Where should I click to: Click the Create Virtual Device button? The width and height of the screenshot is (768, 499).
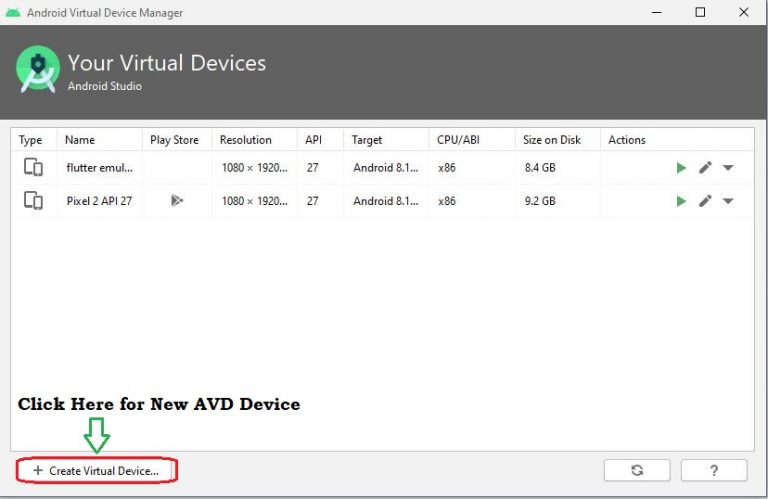tap(96, 470)
